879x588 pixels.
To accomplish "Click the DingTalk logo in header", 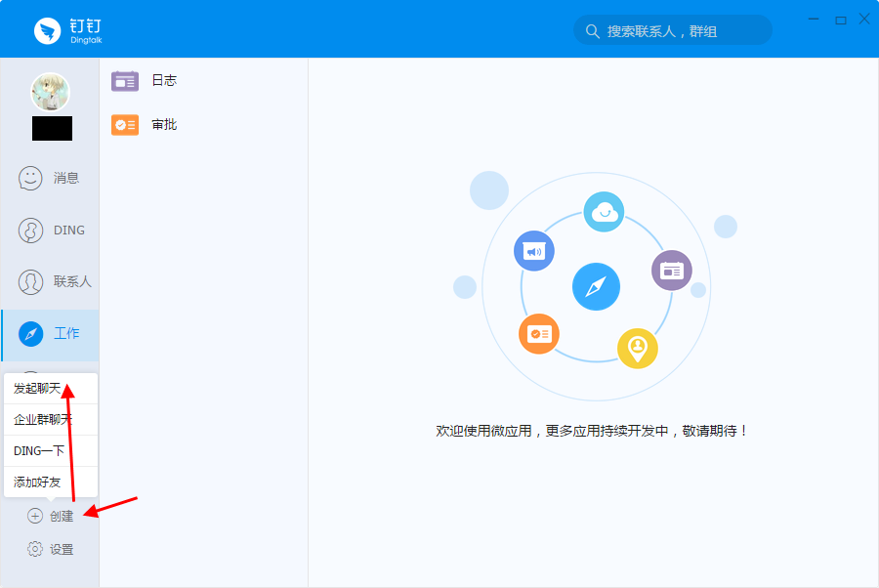I will (48, 30).
